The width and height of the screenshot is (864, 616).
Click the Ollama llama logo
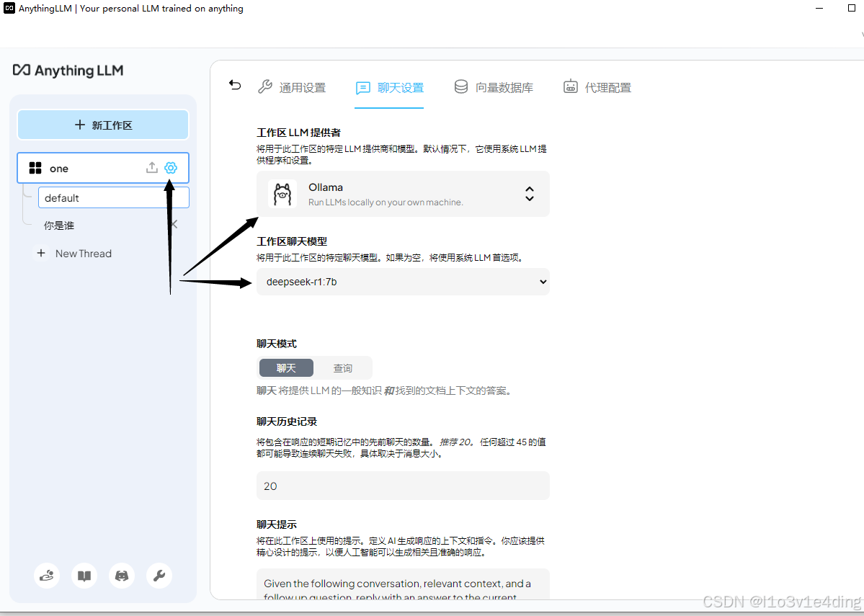click(282, 194)
